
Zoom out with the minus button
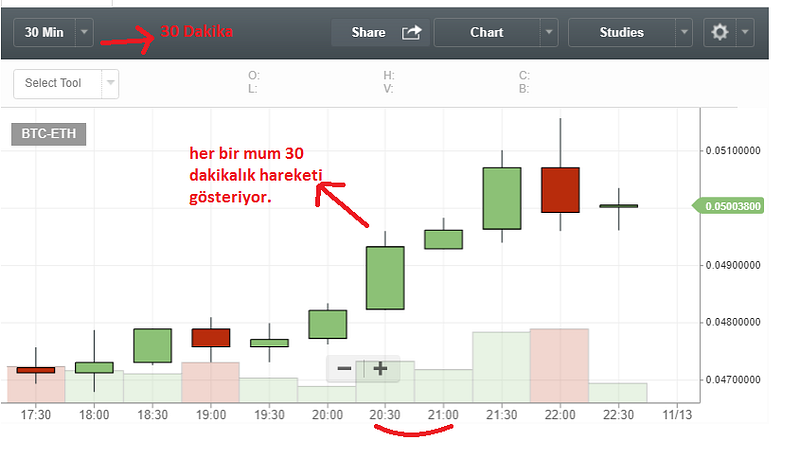pos(344,368)
